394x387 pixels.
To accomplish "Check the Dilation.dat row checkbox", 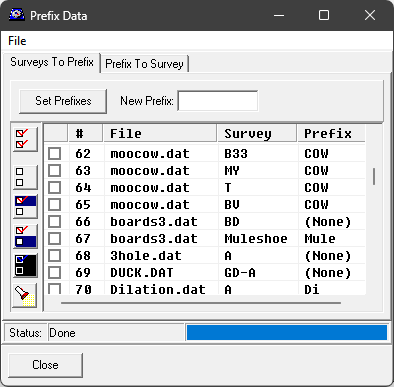I will [55, 288].
